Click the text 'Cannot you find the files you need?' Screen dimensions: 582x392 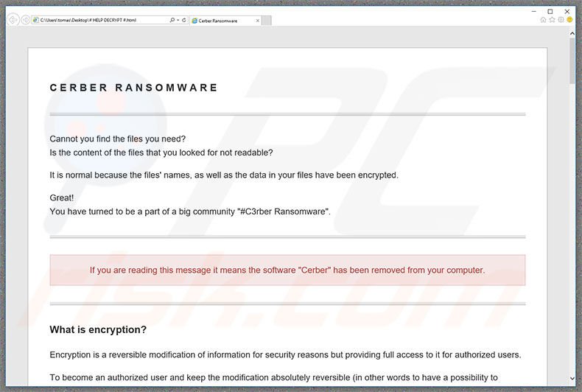coord(118,139)
